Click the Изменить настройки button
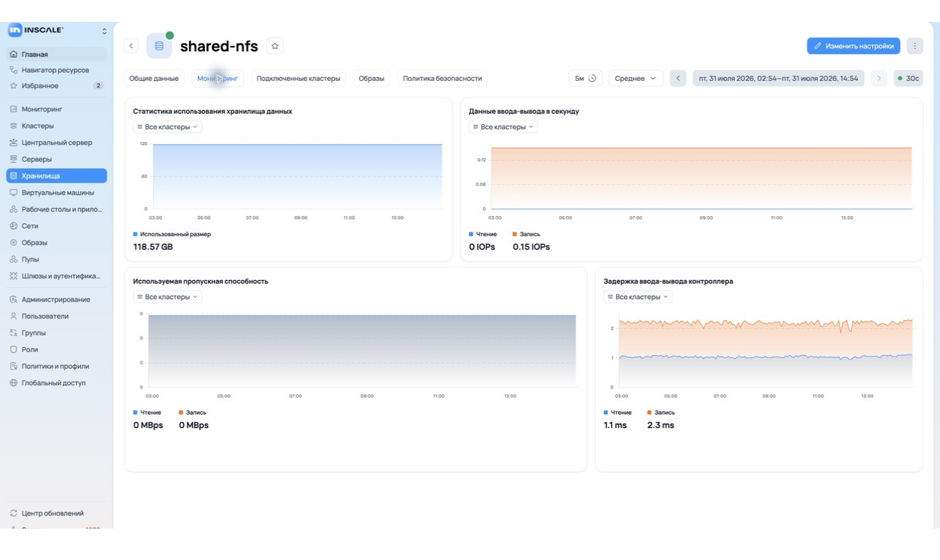The image size is (940, 560). tap(853, 46)
